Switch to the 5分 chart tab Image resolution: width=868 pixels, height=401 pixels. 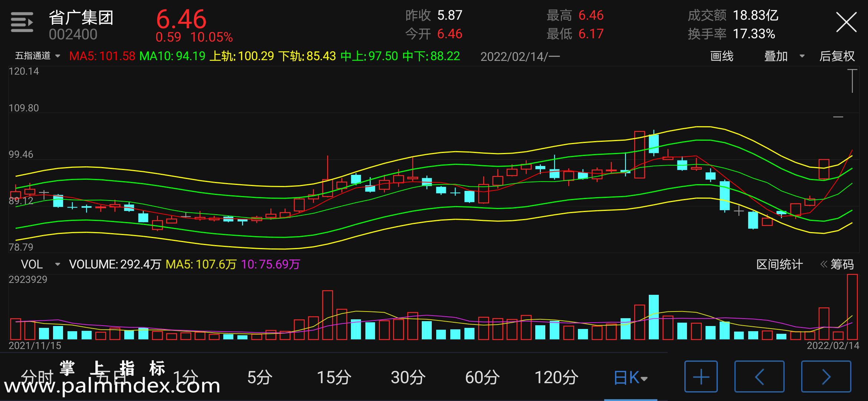(260, 378)
